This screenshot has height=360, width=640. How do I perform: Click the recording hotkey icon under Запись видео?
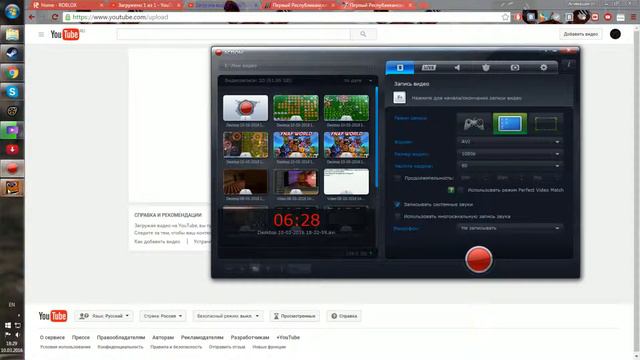[x=399, y=98]
